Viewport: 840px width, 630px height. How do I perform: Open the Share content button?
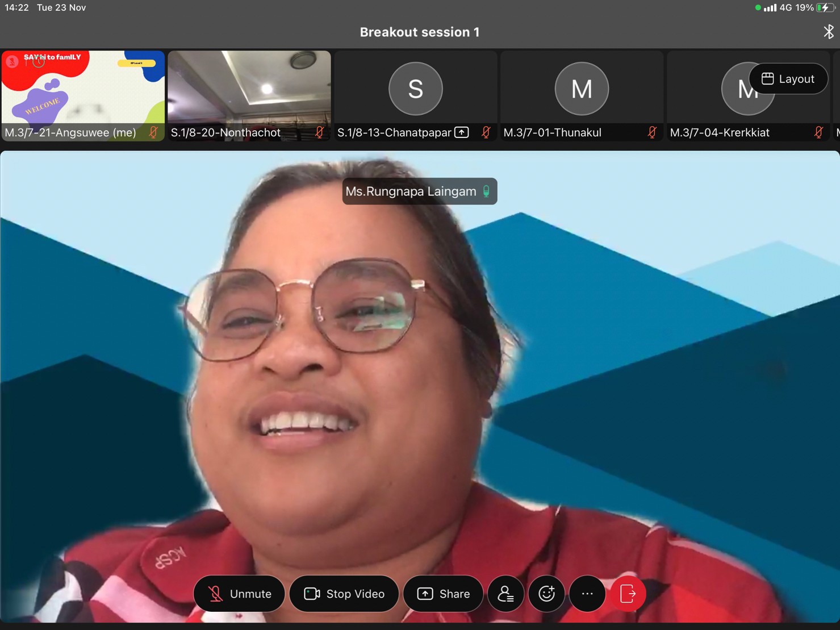pyautogui.click(x=444, y=594)
